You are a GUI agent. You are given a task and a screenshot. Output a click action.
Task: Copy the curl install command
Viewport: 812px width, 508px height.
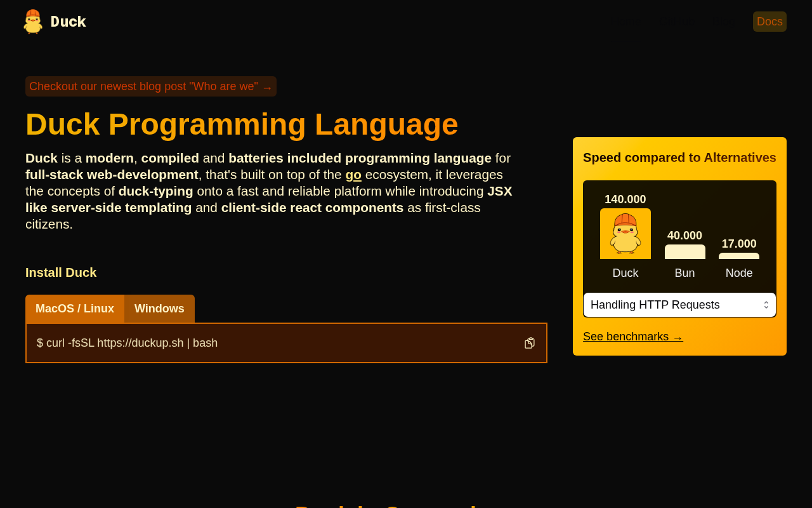530,343
